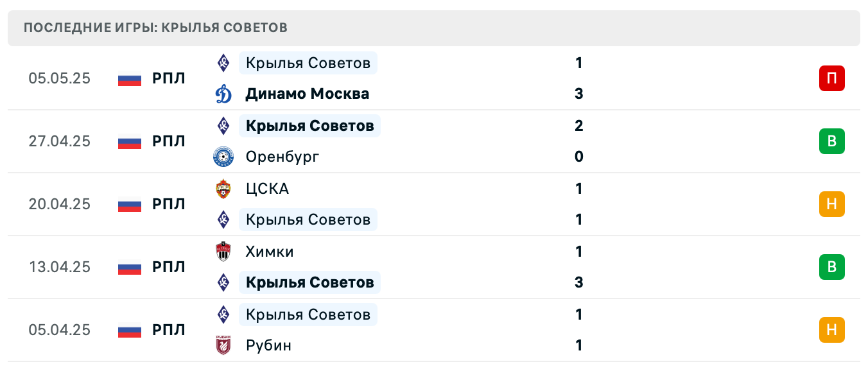Click the Russian flag next to the 05.05.25 match
The height and width of the screenshot is (371, 868).
coord(129,78)
